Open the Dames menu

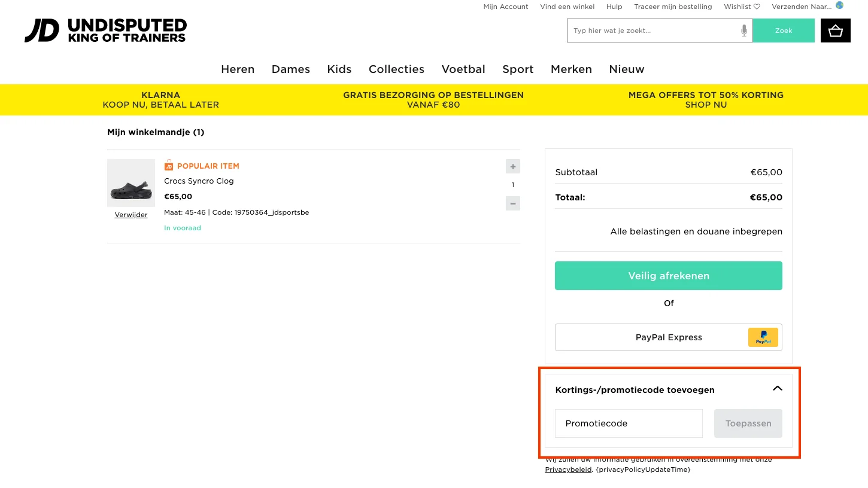291,69
